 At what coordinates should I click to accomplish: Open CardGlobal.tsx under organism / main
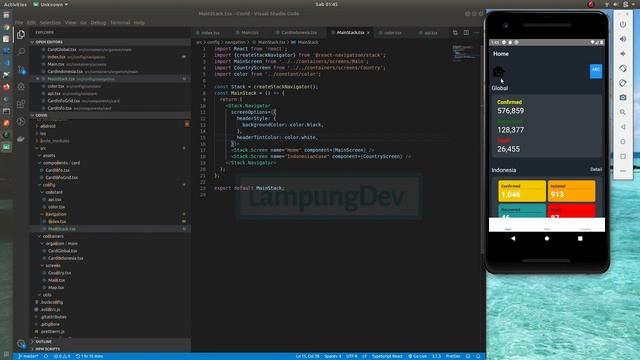[x=62, y=251]
